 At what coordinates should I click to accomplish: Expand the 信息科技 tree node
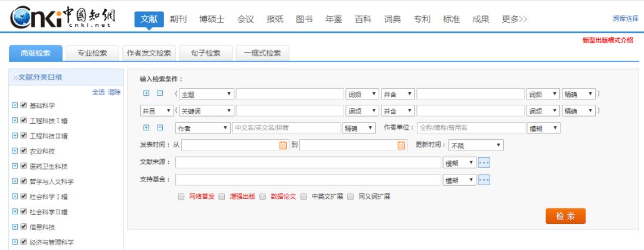(x=15, y=227)
